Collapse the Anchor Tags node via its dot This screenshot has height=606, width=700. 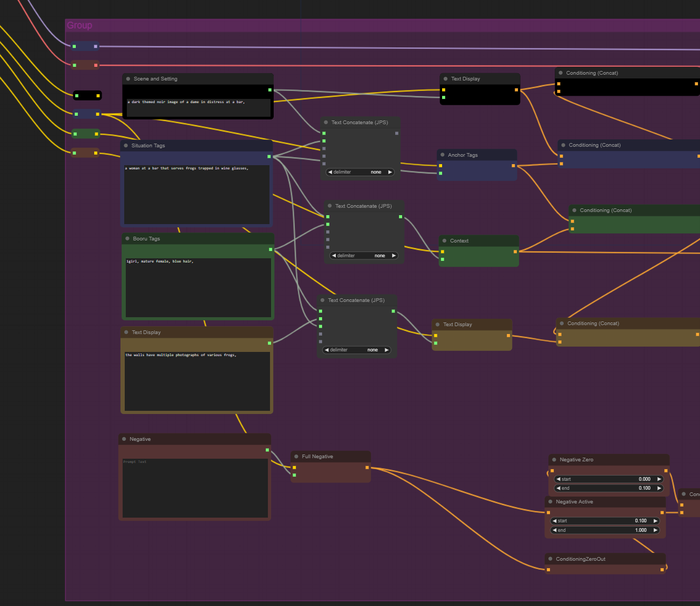pos(443,155)
